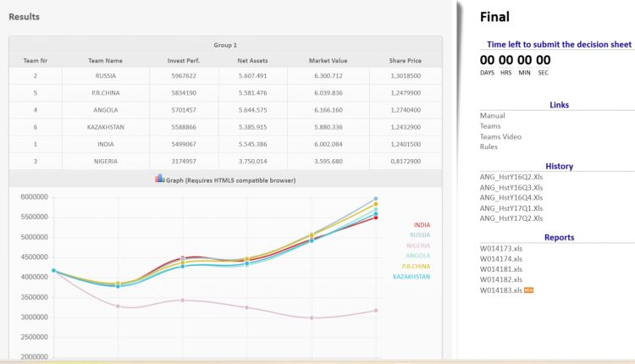Open the Manual link
The height and width of the screenshot is (364, 635).
click(x=492, y=116)
